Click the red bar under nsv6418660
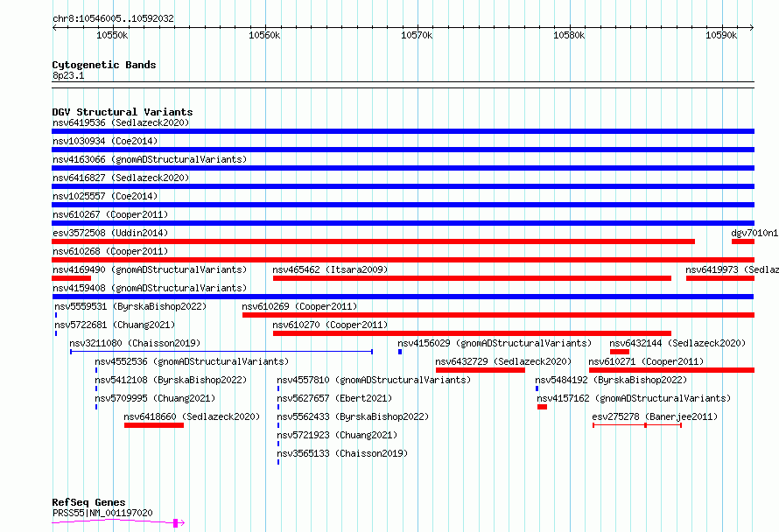The image size is (779, 532). click(154, 425)
